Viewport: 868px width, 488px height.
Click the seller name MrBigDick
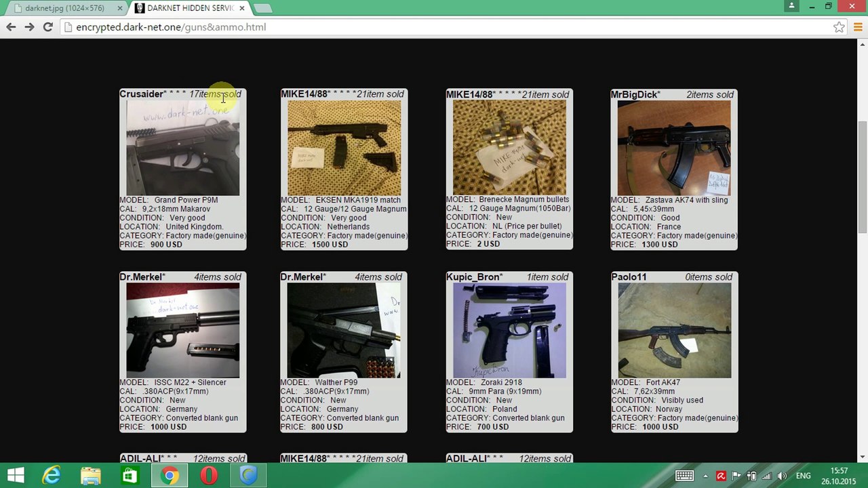coord(634,94)
